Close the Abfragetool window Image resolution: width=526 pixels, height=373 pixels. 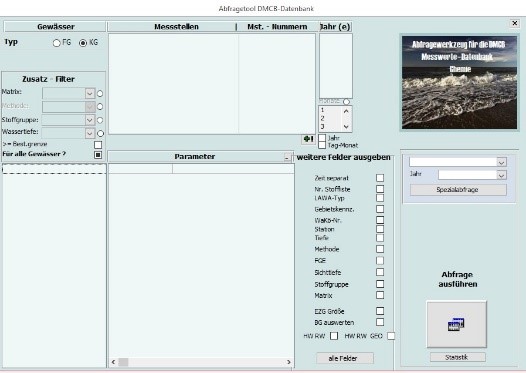pos(514,23)
